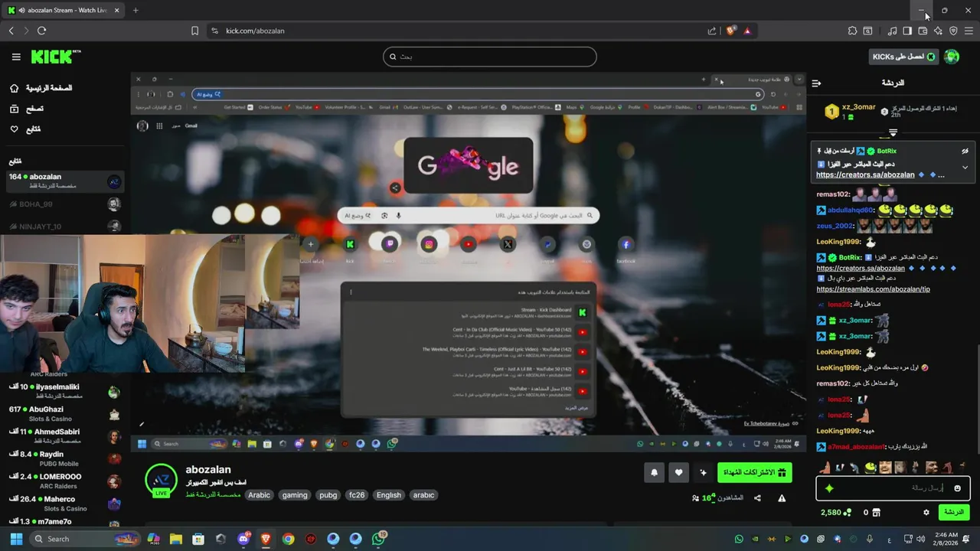The width and height of the screenshot is (980, 551).
Task: Reload the Kick page
Action: pos(41,31)
